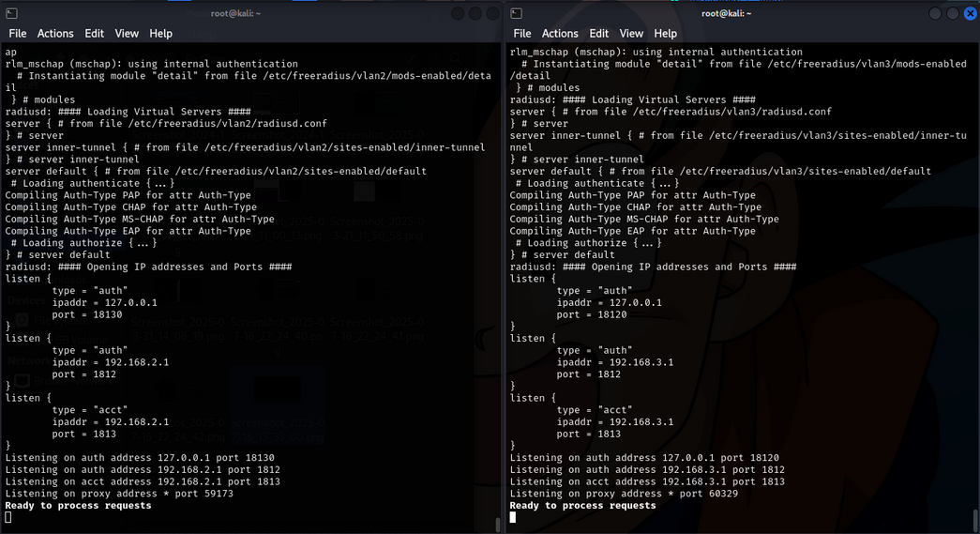Open File menu in right terminal

pyautogui.click(x=522, y=33)
